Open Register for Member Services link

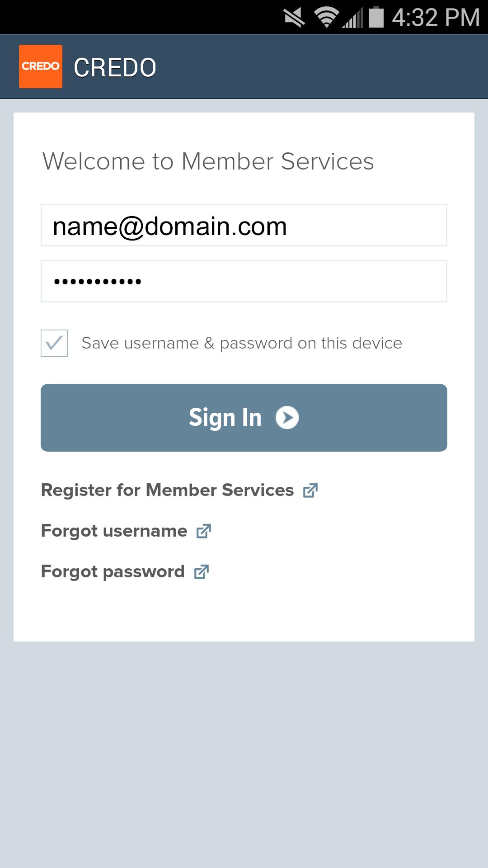click(x=168, y=490)
